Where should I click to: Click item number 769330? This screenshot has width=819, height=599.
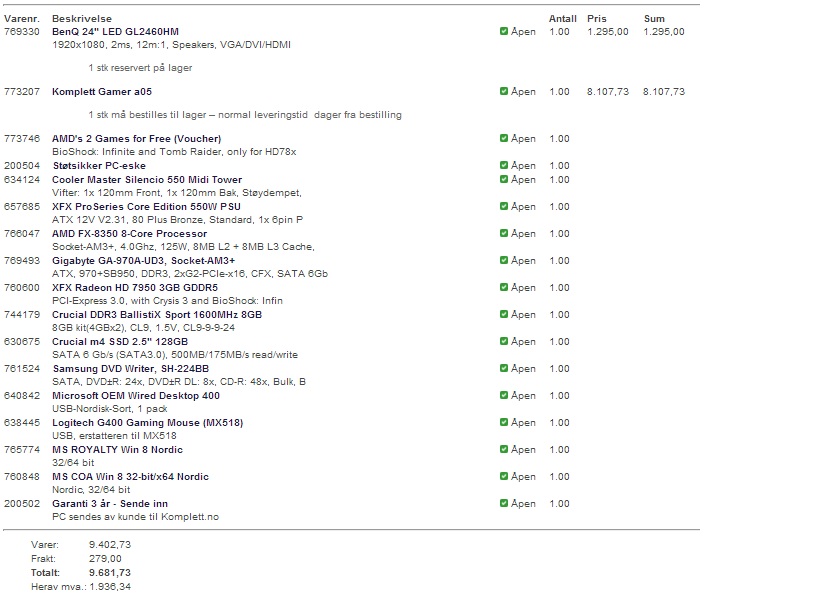(x=21, y=31)
